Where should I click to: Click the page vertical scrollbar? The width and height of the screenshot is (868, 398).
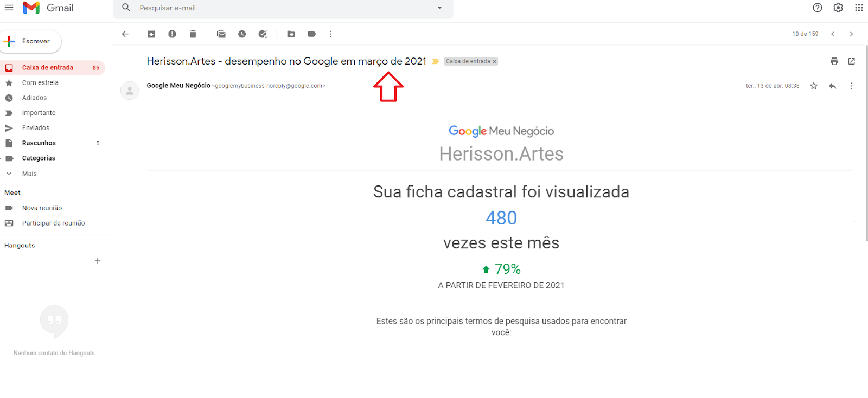(866, 143)
